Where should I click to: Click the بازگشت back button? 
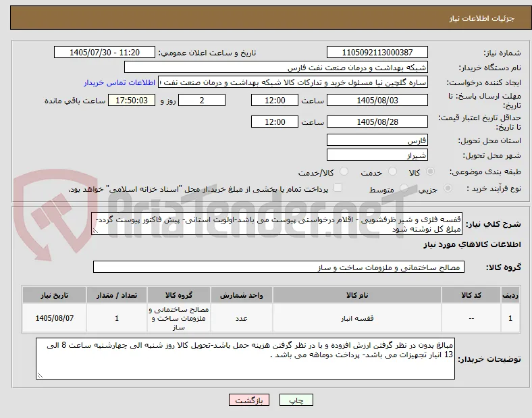pyautogui.click(x=249, y=400)
